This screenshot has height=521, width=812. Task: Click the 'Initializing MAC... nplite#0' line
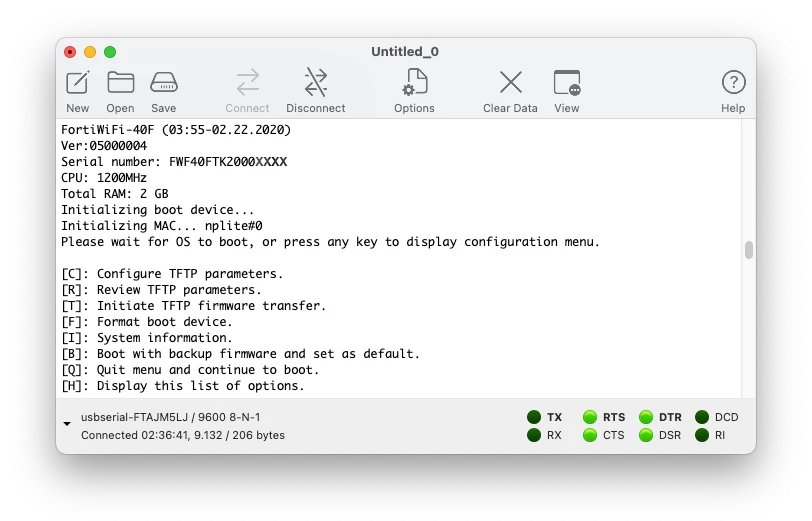[x=162, y=226]
